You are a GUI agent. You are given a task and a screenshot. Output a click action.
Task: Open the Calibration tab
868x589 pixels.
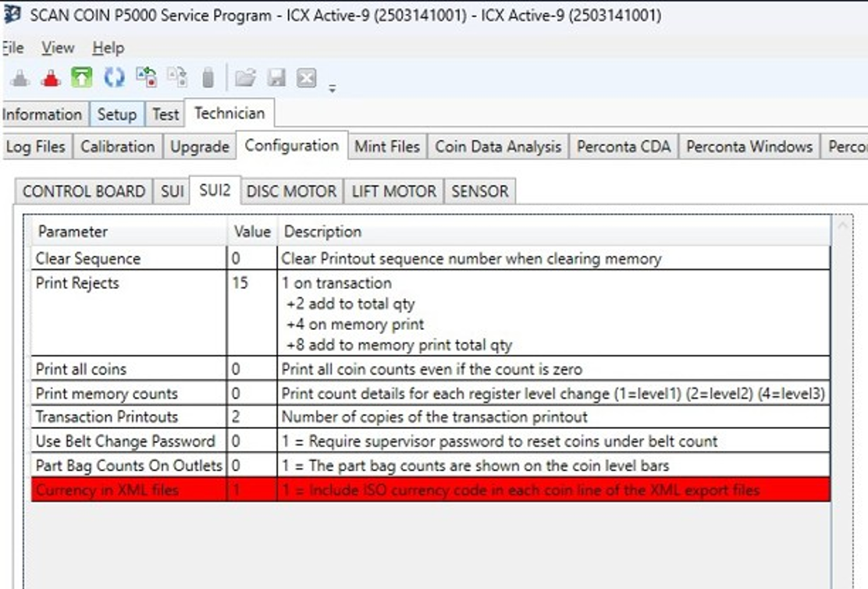click(x=117, y=147)
